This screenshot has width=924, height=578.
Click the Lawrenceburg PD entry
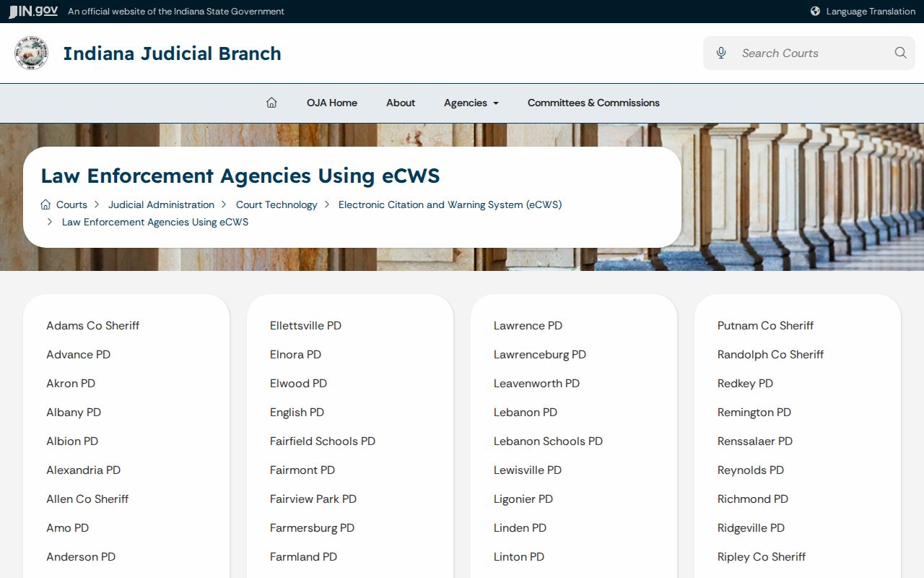coord(540,354)
